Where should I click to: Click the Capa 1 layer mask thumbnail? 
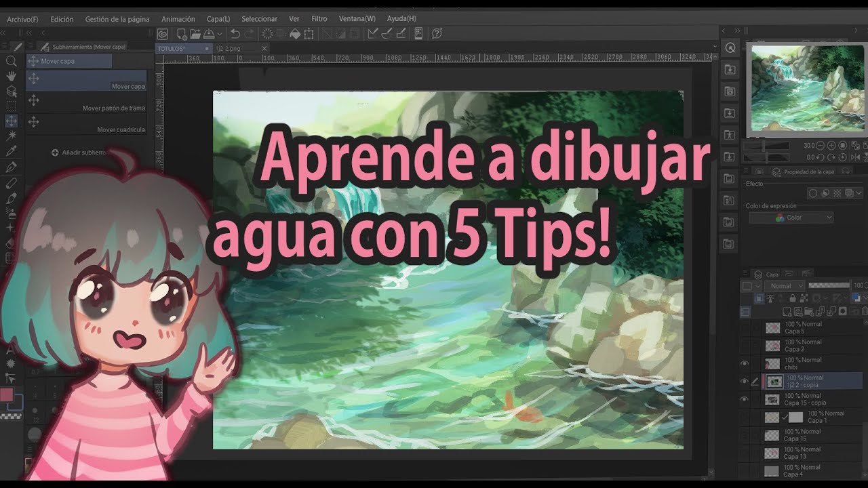click(795, 418)
